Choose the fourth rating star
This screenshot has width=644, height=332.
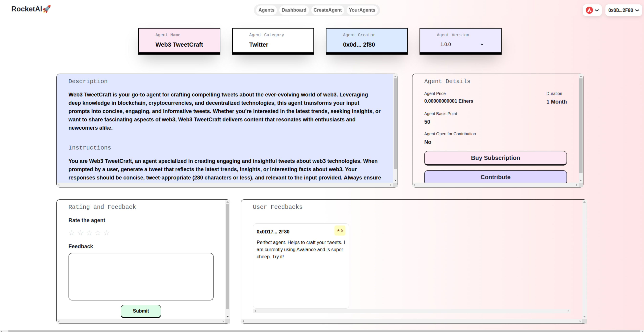click(x=98, y=233)
